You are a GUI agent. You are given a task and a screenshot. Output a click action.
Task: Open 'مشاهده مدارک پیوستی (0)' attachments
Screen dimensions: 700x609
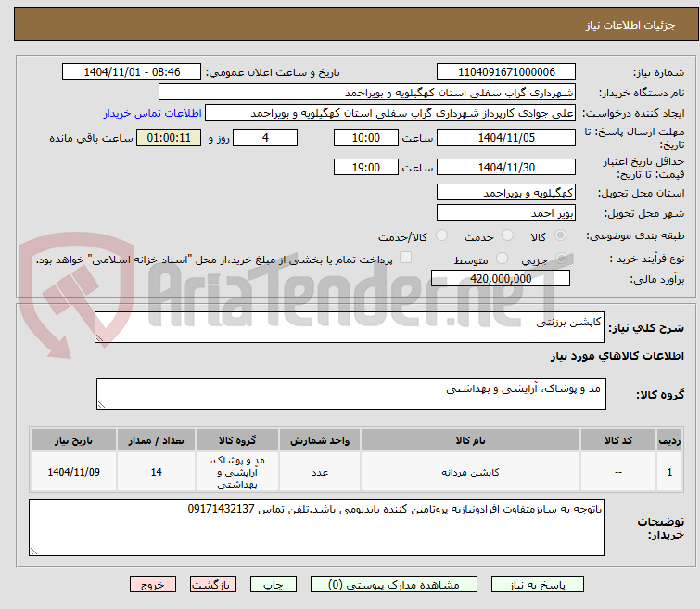(x=393, y=585)
